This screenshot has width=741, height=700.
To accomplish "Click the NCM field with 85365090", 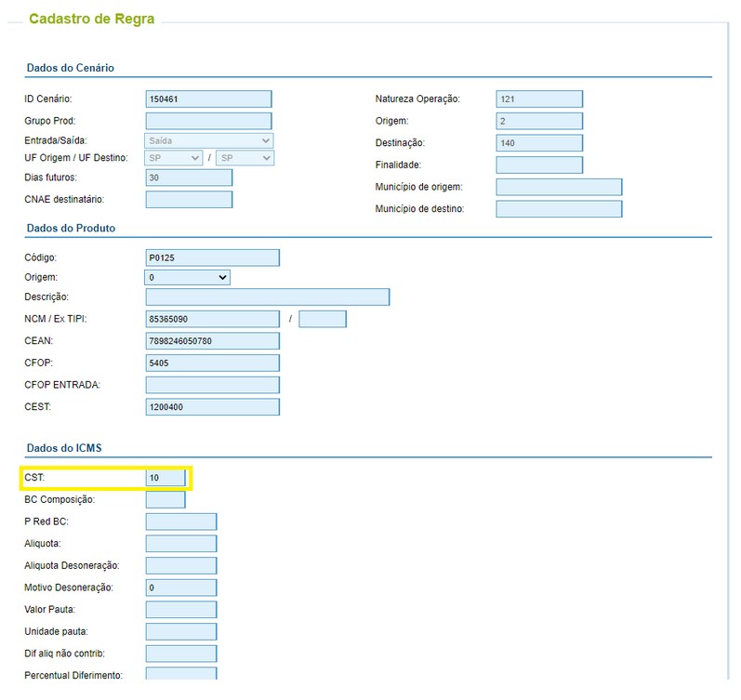I will pyautogui.click(x=212, y=319).
